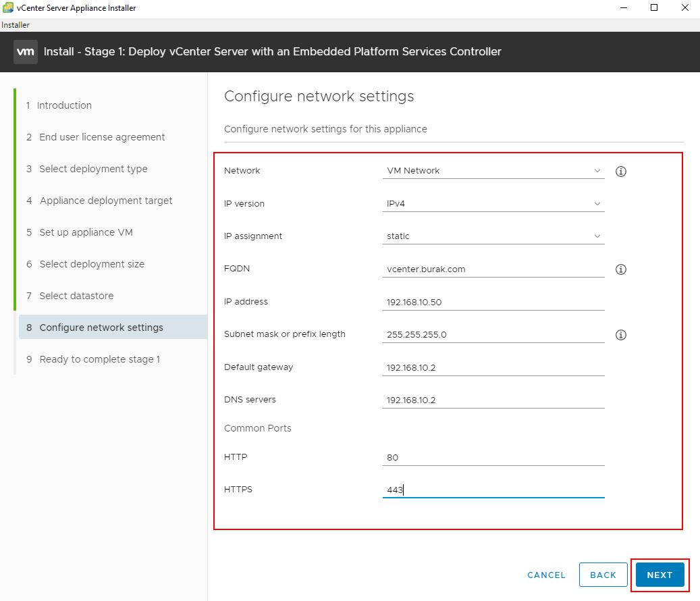Click the HTTPS label

pos(238,490)
